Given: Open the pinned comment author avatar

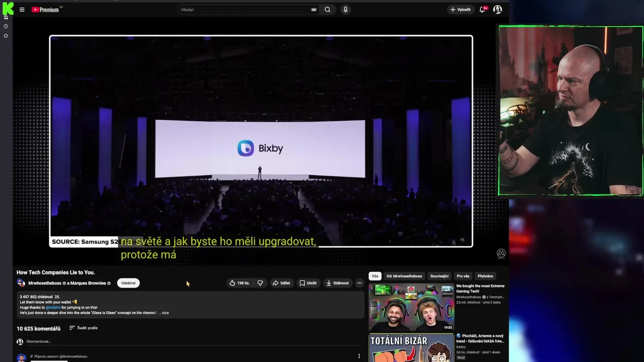Looking at the screenshot, I should (21, 357).
